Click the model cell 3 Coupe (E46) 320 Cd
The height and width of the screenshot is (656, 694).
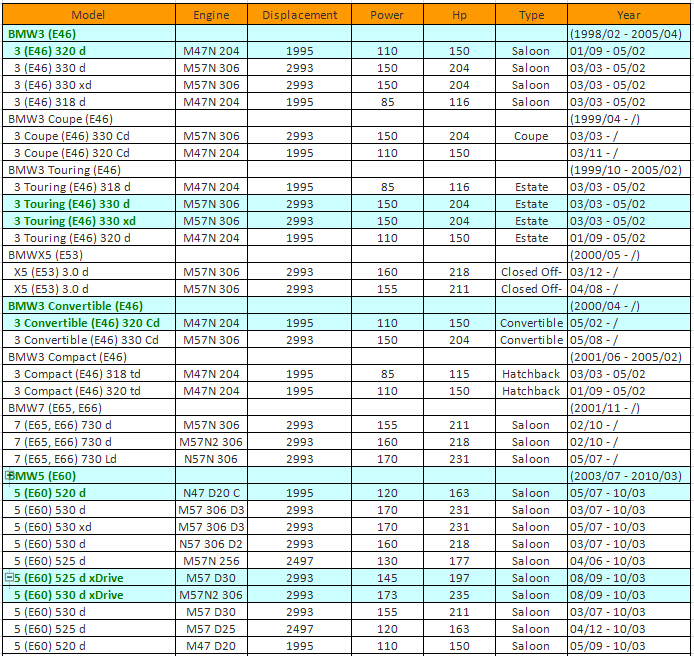[89, 153]
